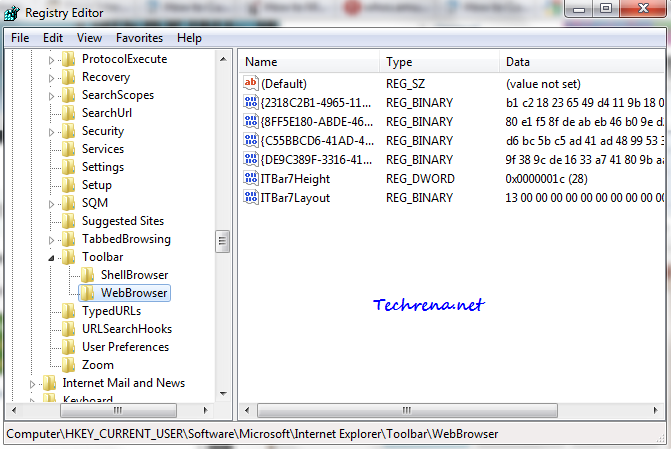This screenshot has width=671, height=449.
Task: Click binary icon of {2318C2B1-4965-11 value
Action: (x=251, y=102)
